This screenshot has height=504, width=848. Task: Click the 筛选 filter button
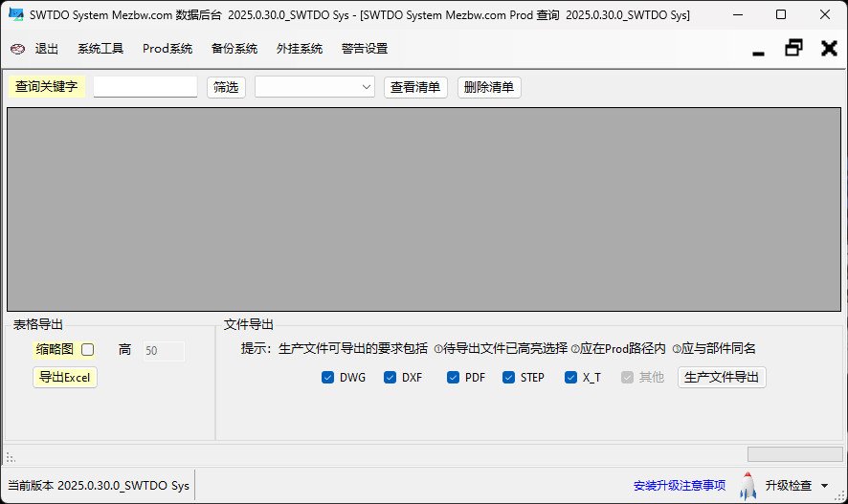coord(226,87)
